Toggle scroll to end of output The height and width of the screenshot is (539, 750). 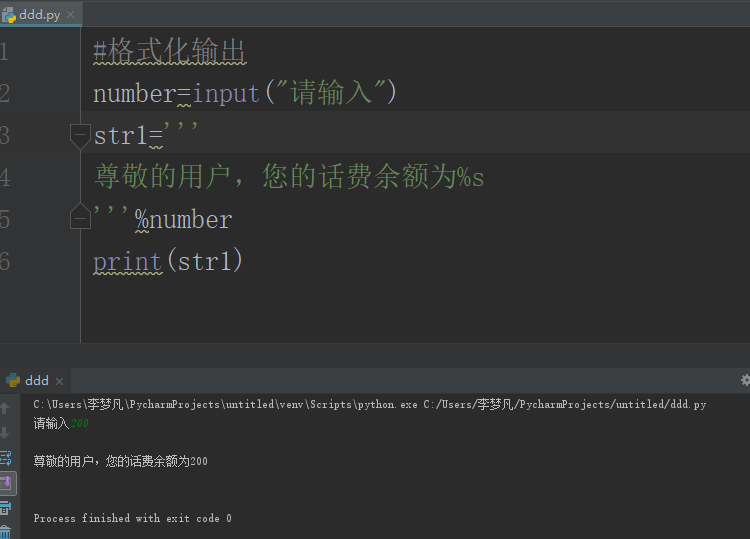tap(5, 483)
